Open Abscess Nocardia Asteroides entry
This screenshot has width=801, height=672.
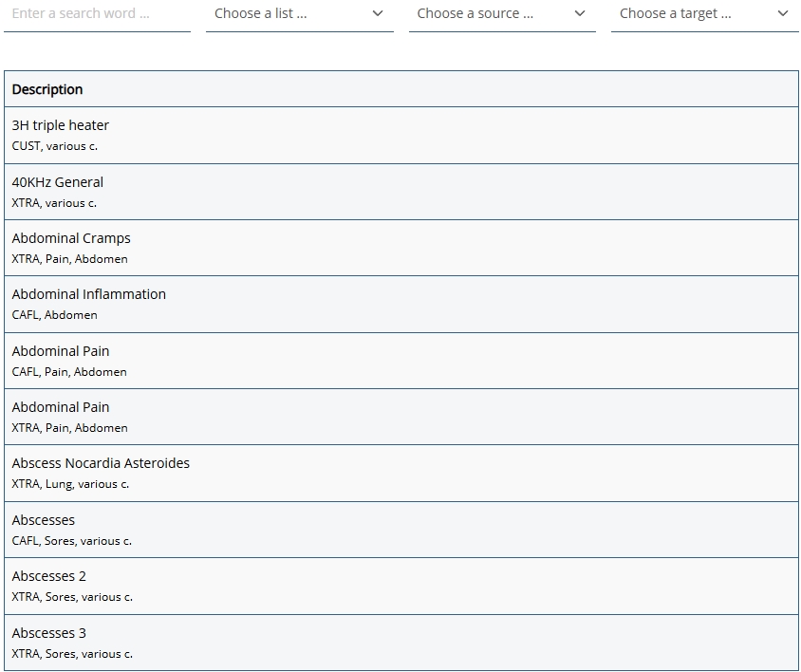tap(101, 463)
